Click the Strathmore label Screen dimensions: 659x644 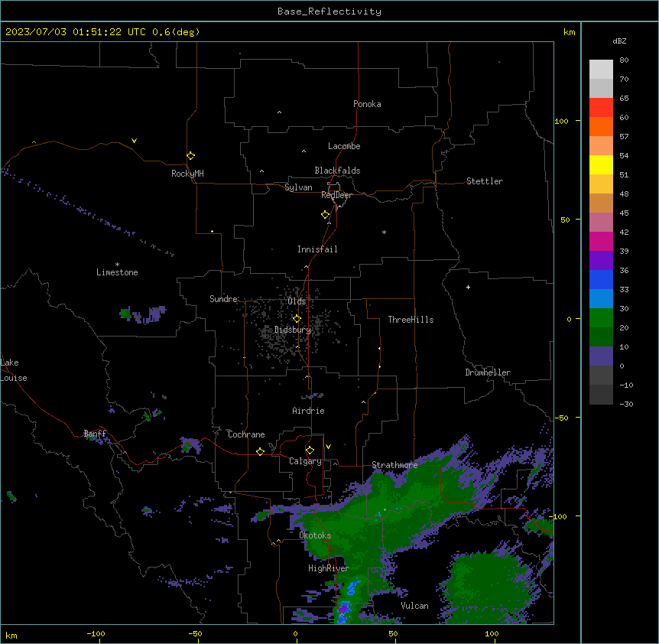(x=394, y=465)
